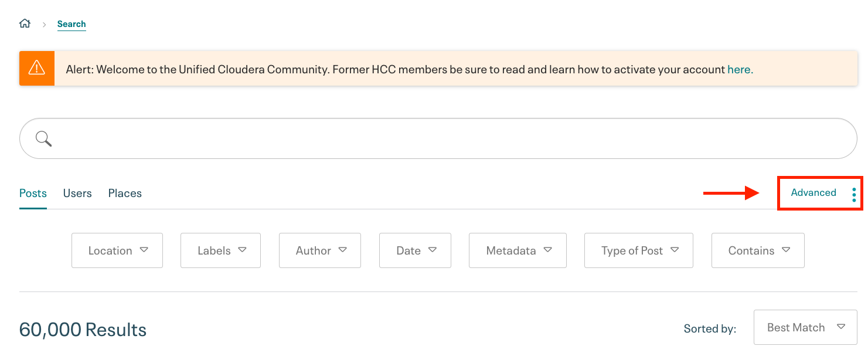868x356 pixels.
Task: Expand the Author filter options
Action: tap(319, 250)
